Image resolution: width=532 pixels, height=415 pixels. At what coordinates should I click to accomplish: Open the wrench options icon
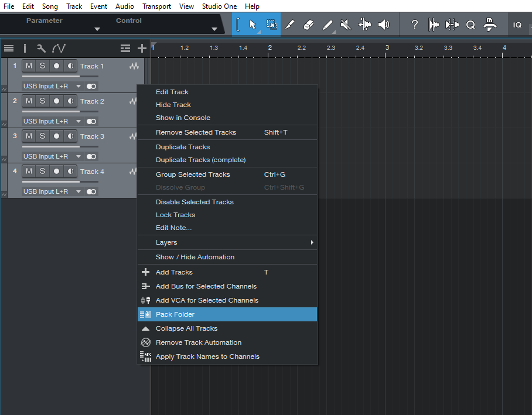coord(41,49)
